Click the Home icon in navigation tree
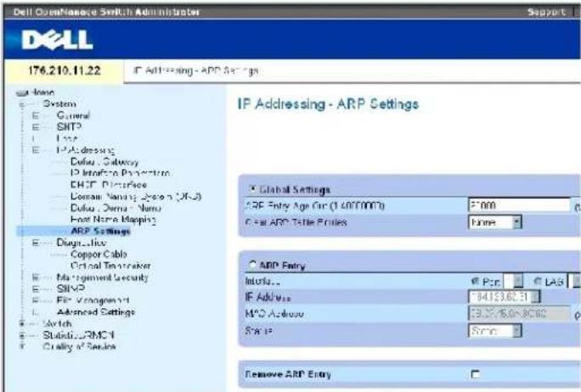Screen dimensions: 581x392 coord(22,92)
